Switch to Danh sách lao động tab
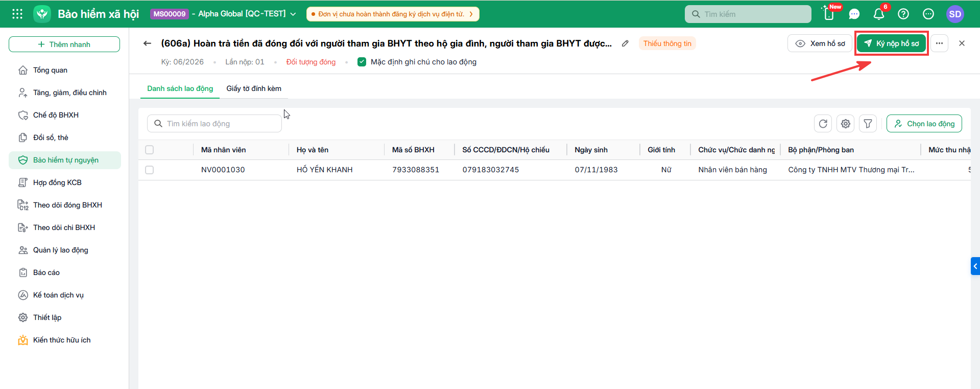The image size is (980, 389). tap(180, 88)
